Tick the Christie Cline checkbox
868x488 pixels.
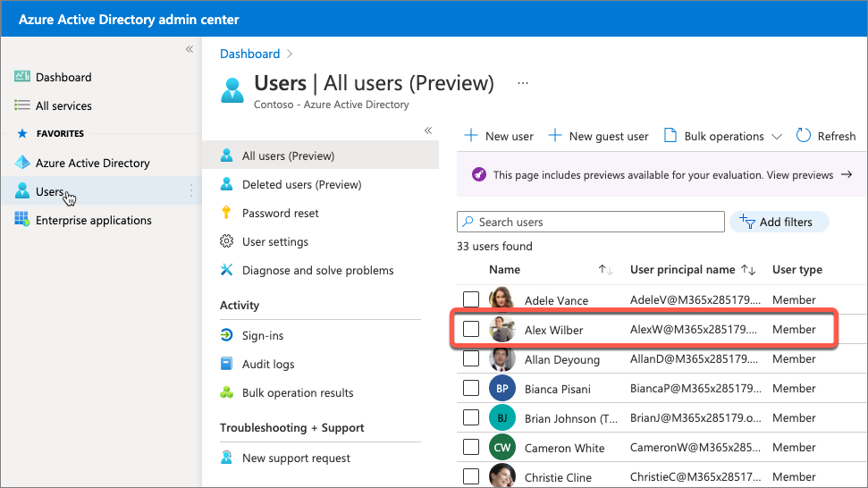[x=471, y=475]
